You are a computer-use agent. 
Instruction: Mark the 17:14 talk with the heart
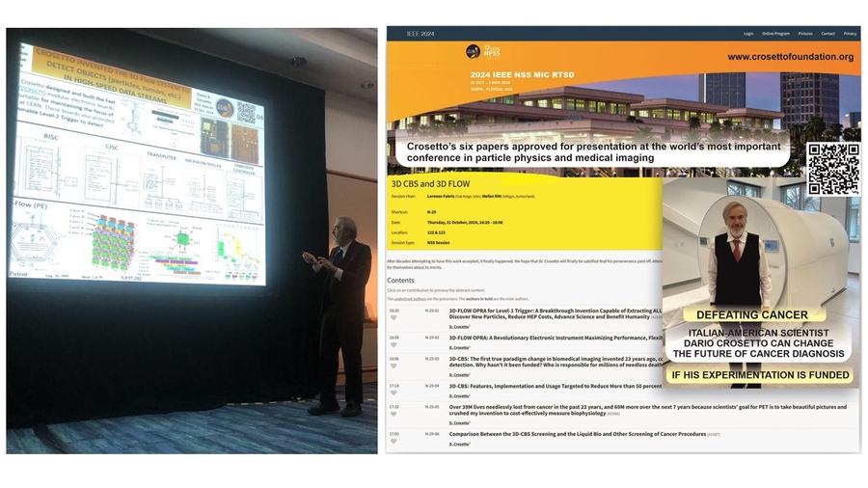(x=393, y=393)
